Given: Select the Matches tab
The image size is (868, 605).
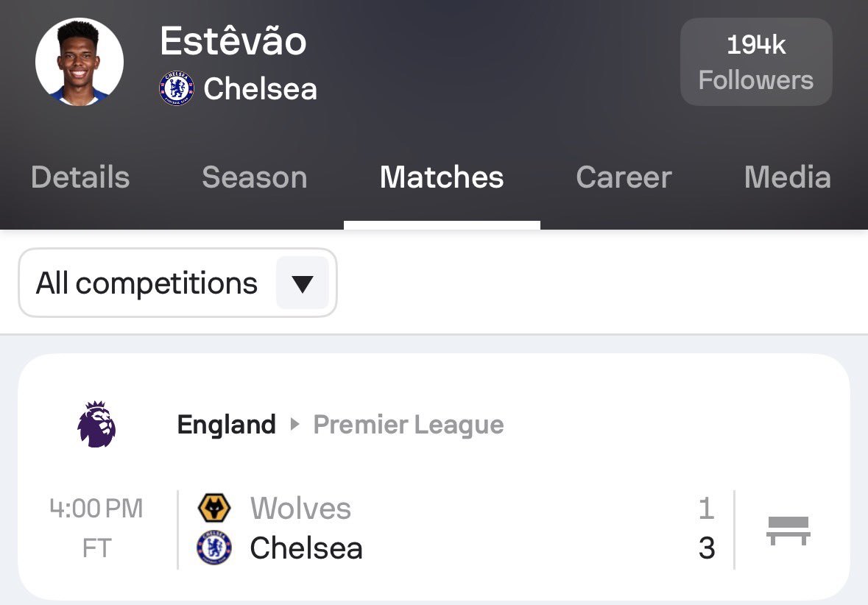Looking at the screenshot, I should (x=442, y=177).
